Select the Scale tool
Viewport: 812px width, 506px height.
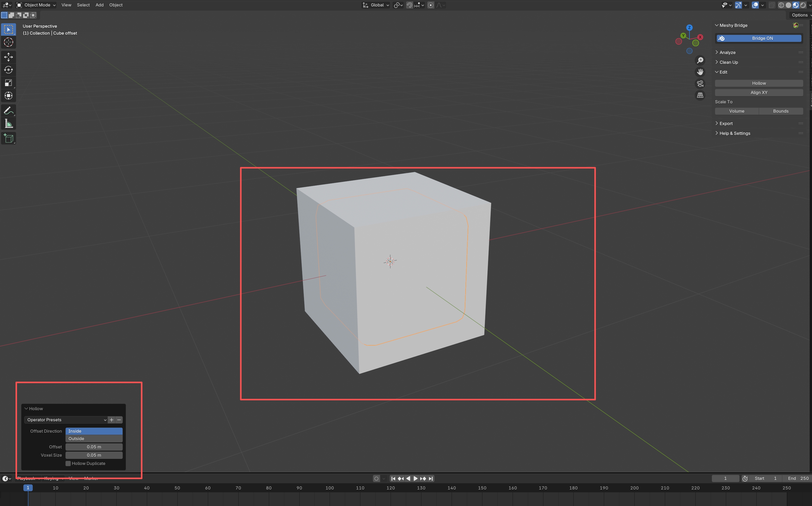click(x=8, y=83)
